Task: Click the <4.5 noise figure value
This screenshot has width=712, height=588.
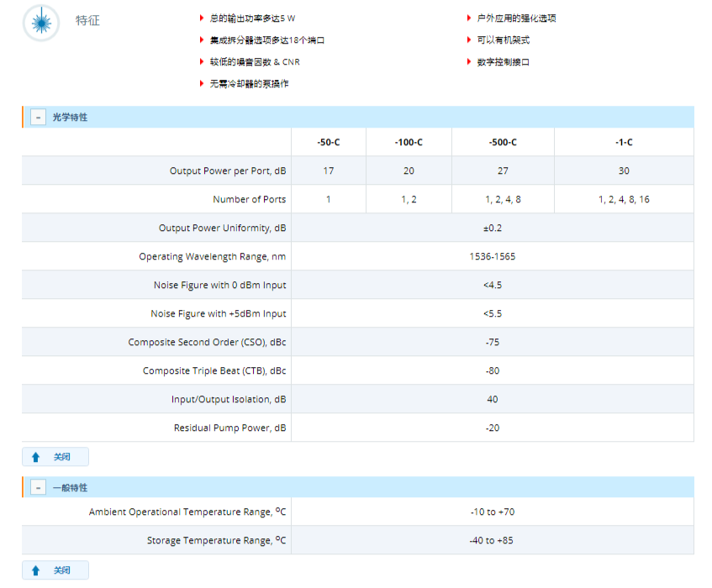Action: pos(493,285)
